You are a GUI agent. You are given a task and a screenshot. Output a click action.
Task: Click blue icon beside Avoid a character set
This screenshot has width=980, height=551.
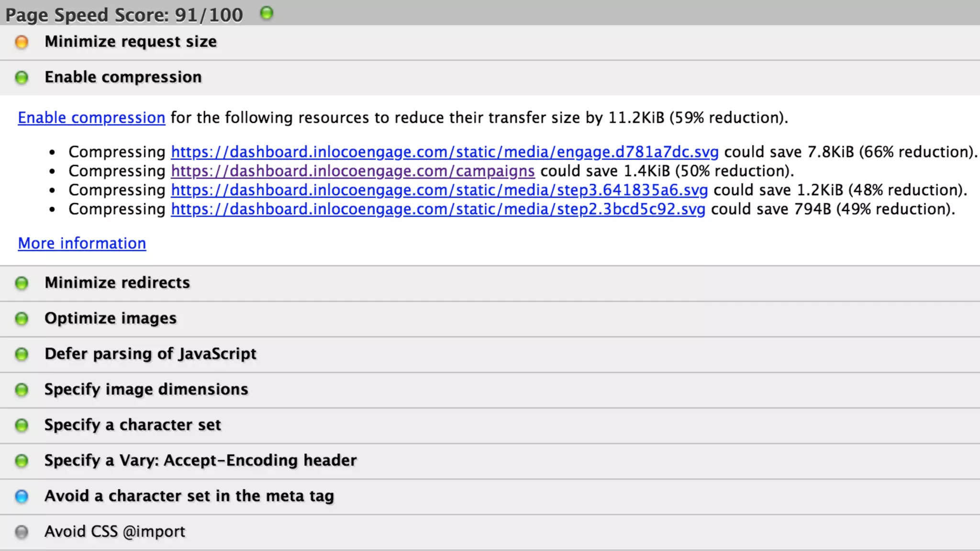(22, 496)
